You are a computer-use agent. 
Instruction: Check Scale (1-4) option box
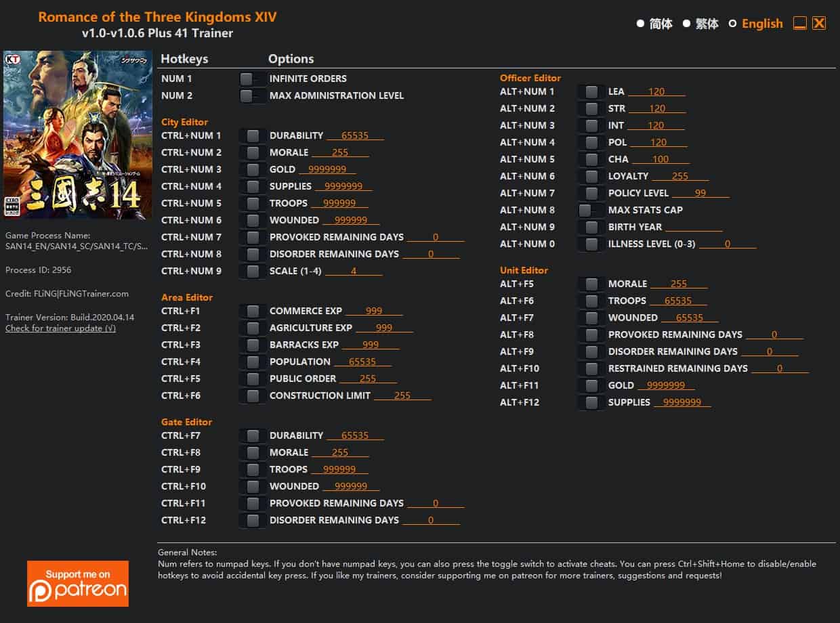pyautogui.click(x=253, y=271)
